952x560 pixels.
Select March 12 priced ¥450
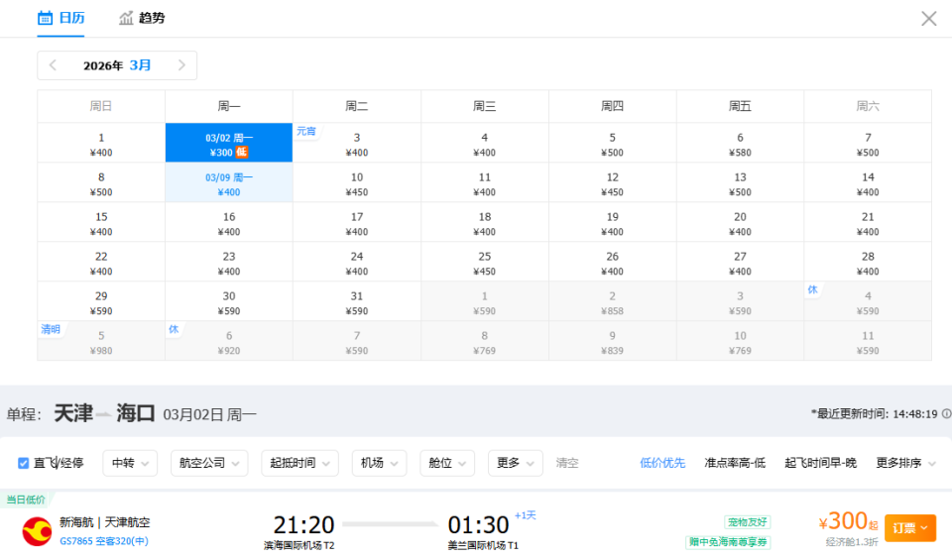coord(613,182)
